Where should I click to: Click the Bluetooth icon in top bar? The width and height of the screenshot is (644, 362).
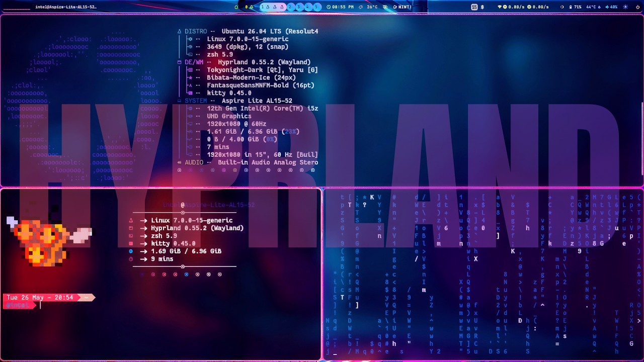pos(482,7)
